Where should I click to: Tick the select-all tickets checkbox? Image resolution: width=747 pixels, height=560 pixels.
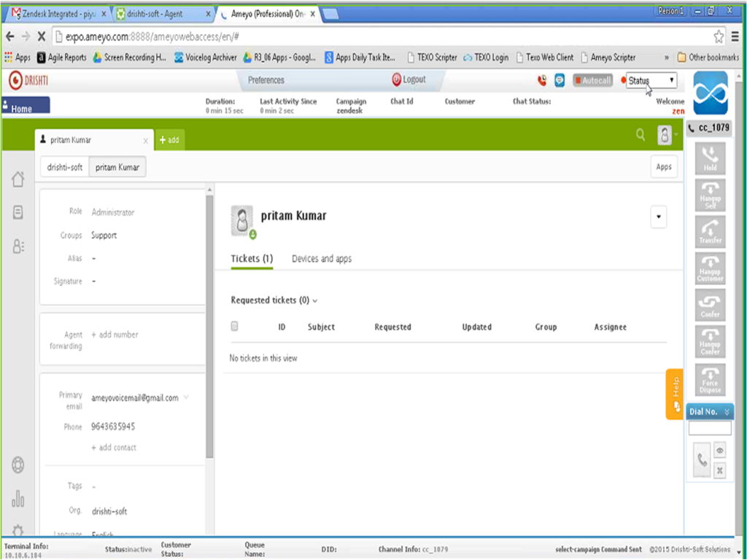(234, 327)
